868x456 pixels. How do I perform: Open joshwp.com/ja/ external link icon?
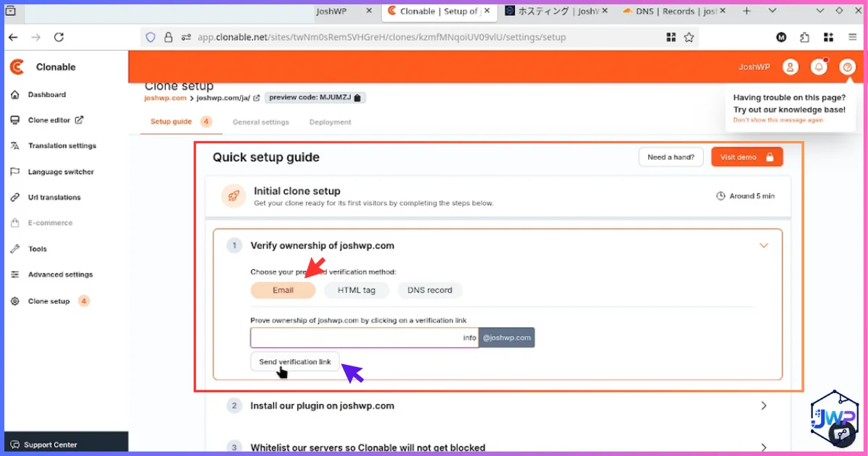[256, 98]
